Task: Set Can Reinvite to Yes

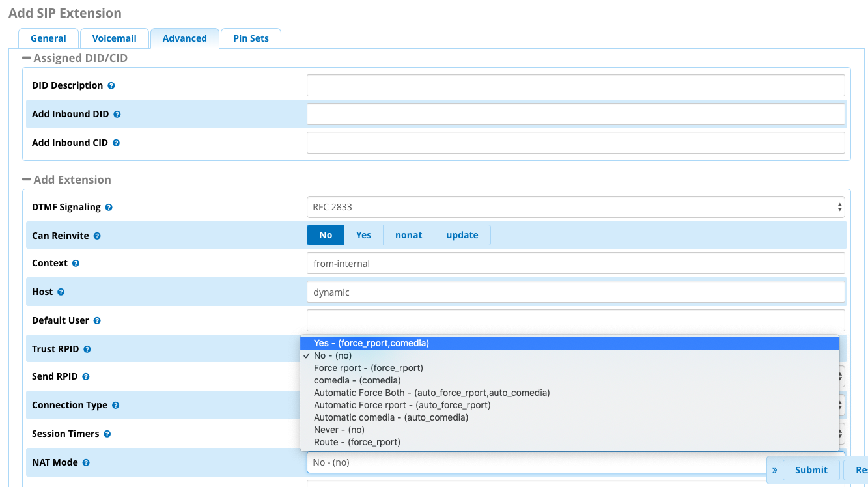Action: pos(363,235)
